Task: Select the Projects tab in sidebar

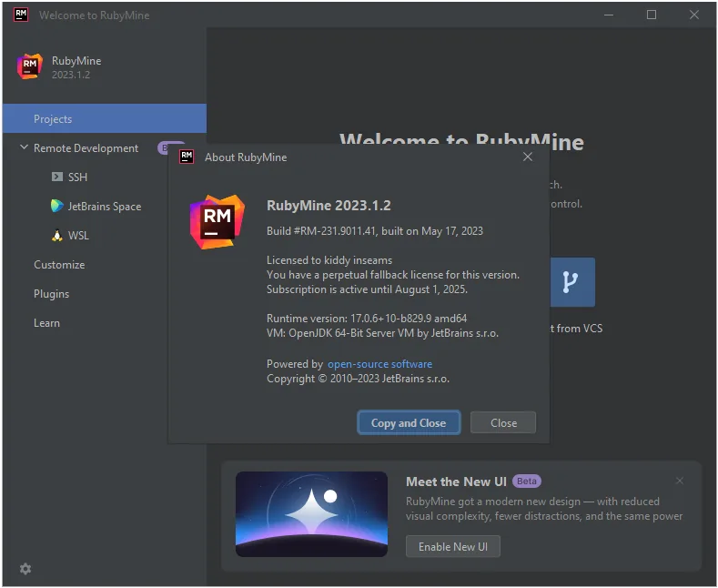Action: [x=105, y=118]
